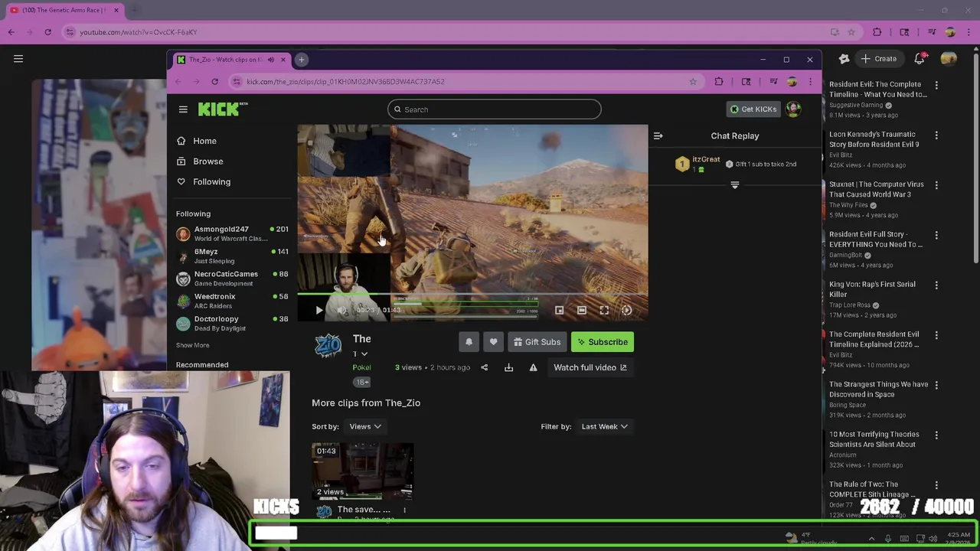Open options menu for 'The save' clip
This screenshot has width=980, height=551.
point(404,510)
